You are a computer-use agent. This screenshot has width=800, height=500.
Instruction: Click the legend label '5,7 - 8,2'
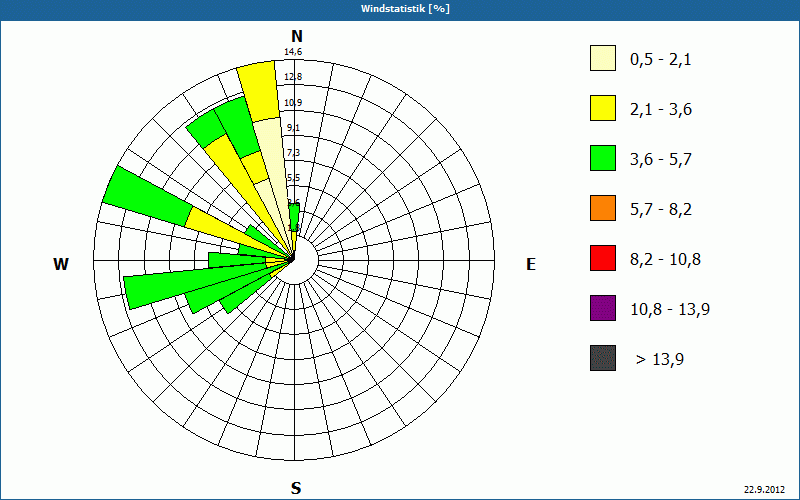coord(661,210)
